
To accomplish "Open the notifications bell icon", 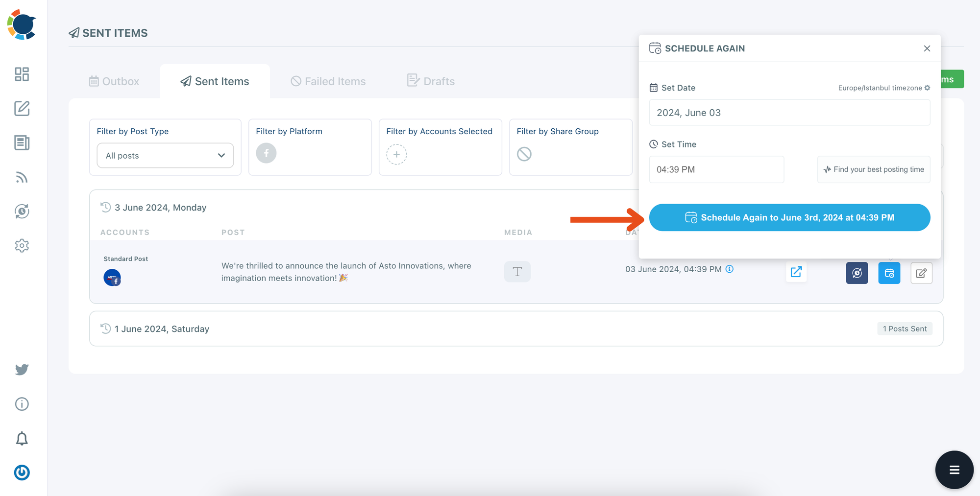I will 22,438.
